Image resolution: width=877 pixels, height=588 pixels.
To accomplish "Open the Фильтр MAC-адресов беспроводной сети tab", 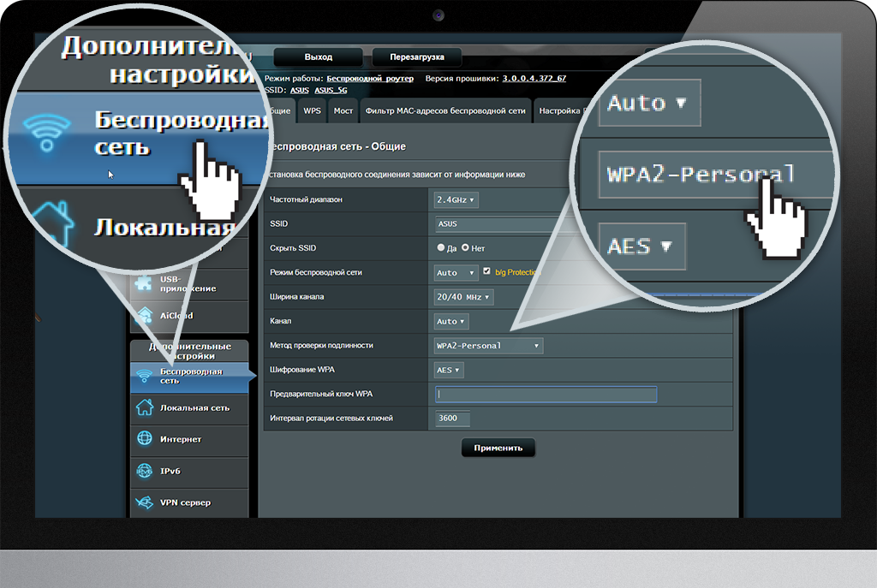I will (x=444, y=111).
